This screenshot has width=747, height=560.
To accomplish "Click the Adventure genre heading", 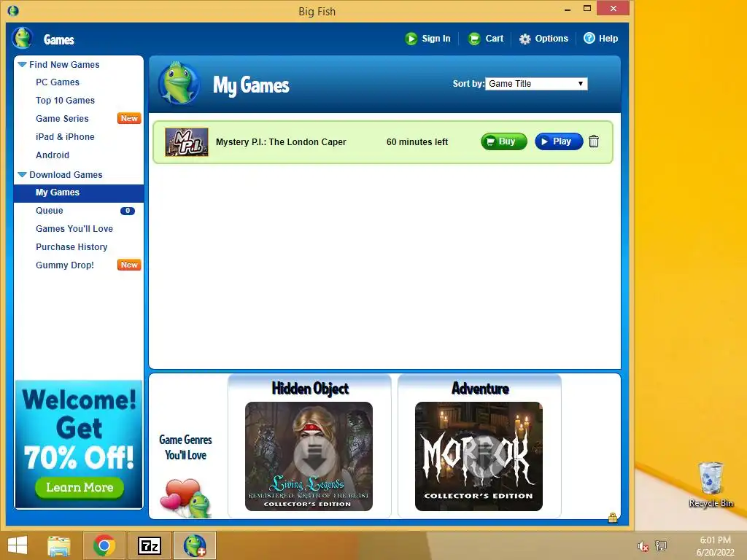I will (480, 389).
